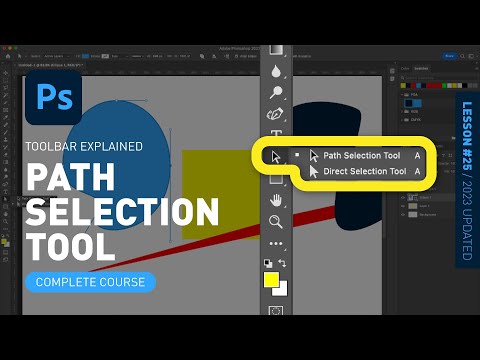Image resolution: width=480 pixels, height=360 pixels.
Task: Click the blue Share button
Action: pyautogui.click(x=450, y=56)
